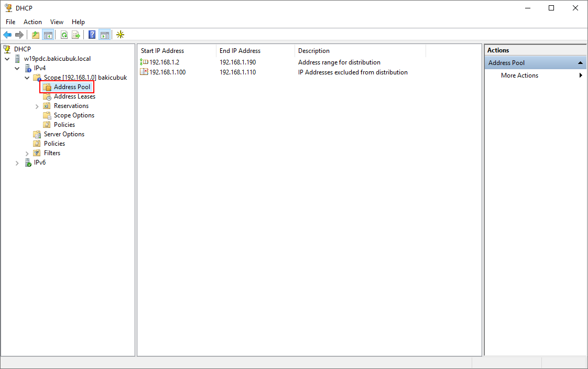Select Address Pool in the tree
The width and height of the screenshot is (588, 369).
pyautogui.click(x=72, y=87)
